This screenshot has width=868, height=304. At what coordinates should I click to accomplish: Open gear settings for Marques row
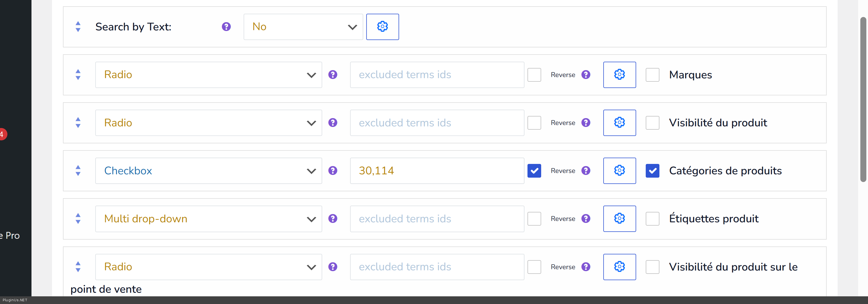point(619,75)
